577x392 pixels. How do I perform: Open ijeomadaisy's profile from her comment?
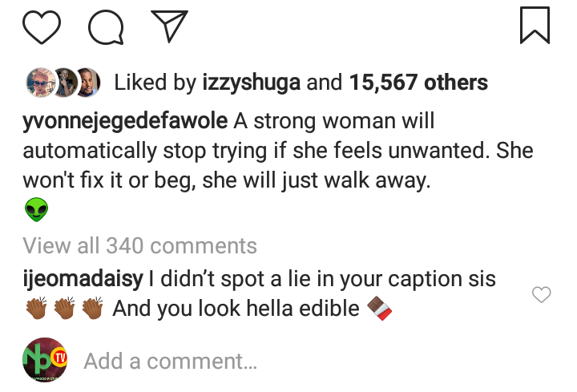tap(83, 279)
